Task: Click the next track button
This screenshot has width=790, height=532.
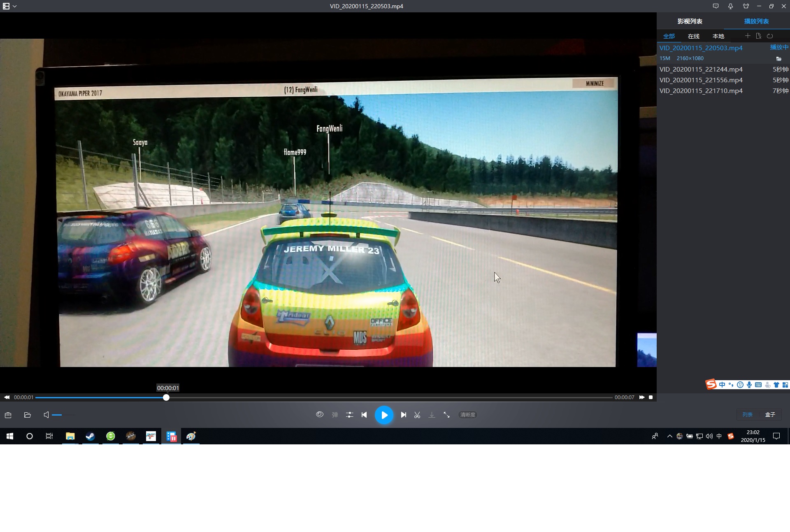Action: pyautogui.click(x=404, y=415)
